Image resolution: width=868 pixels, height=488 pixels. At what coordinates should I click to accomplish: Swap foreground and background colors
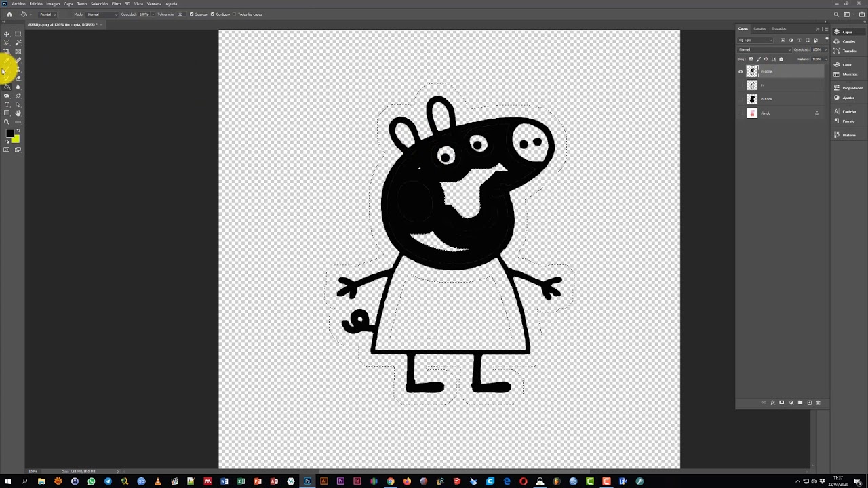tap(18, 131)
